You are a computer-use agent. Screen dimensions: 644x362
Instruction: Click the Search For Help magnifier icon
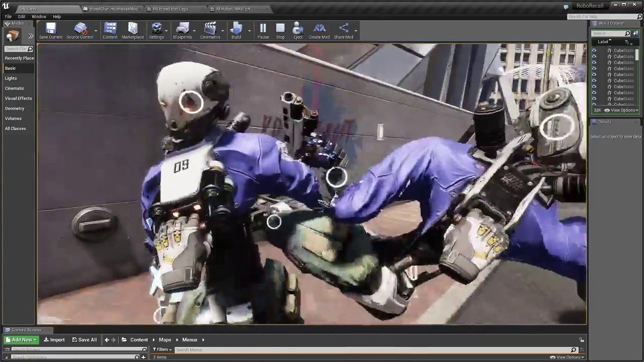coord(640,17)
